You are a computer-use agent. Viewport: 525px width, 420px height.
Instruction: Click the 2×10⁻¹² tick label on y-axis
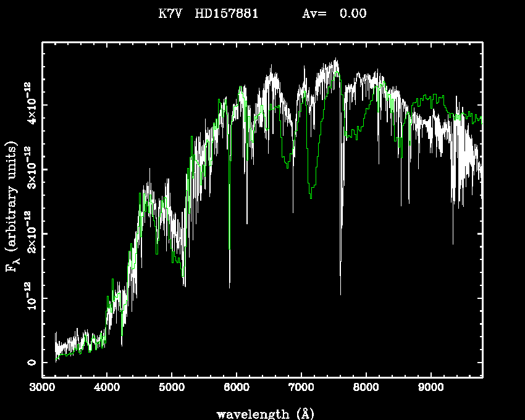(30, 232)
